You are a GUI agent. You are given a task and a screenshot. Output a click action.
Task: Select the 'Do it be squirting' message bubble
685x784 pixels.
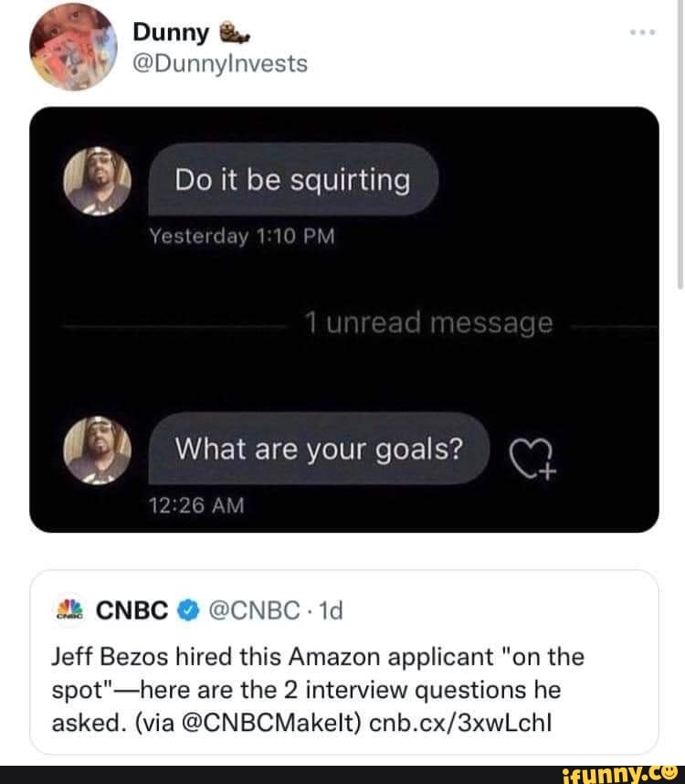(x=292, y=180)
